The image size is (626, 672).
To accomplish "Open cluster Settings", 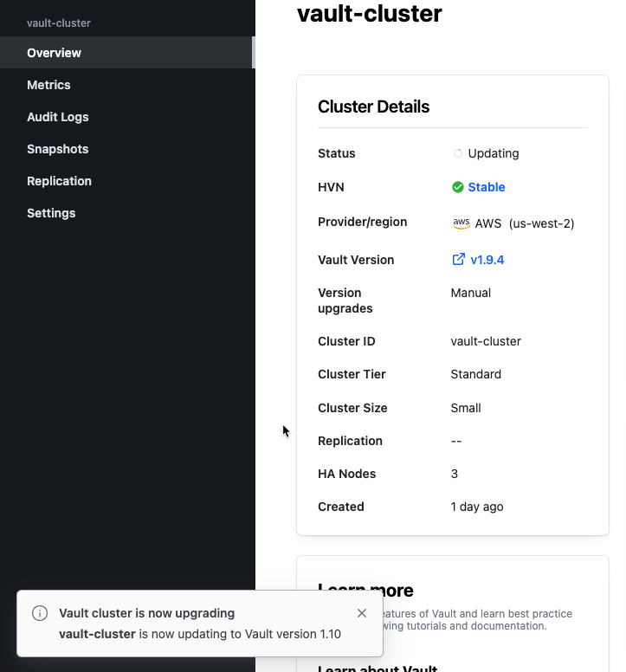I will [x=51, y=213].
